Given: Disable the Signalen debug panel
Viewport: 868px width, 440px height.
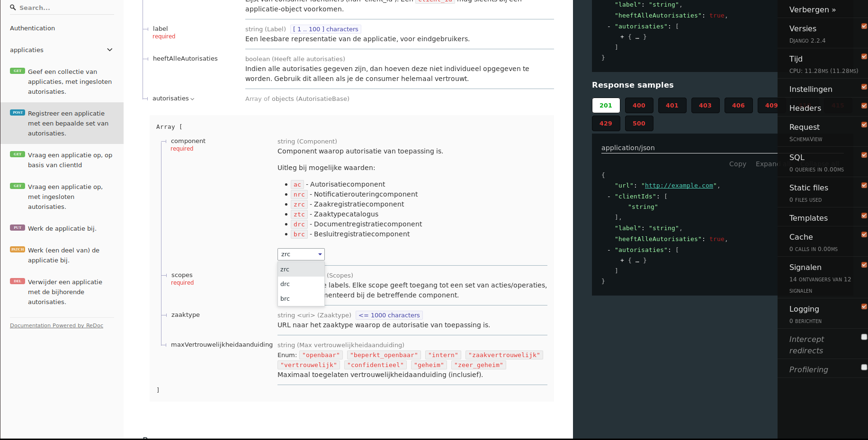Looking at the screenshot, I should tap(864, 265).
